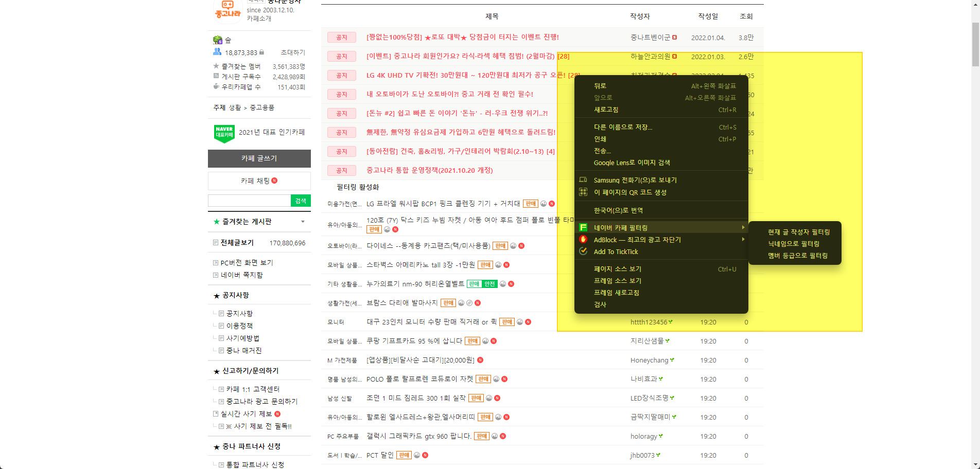Screen dimensions: 980x469
Task: Click the page vertical scrollbar thumb
Action: (975, 44)
